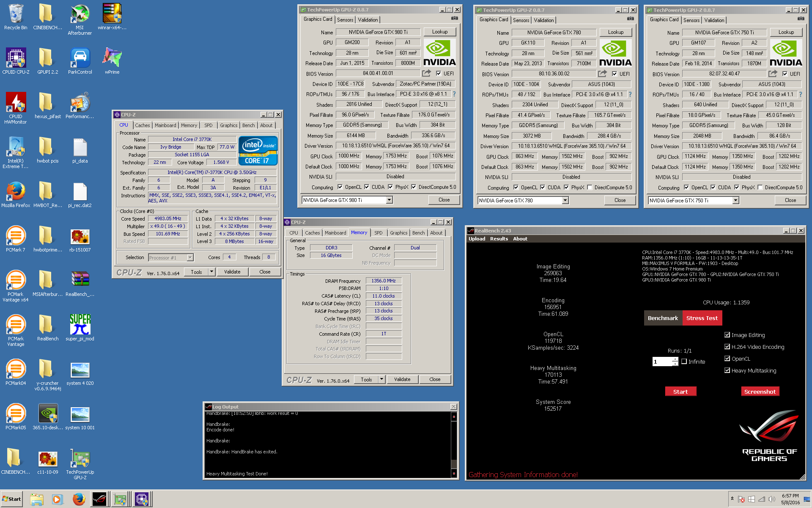Viewport: 812px width, 508px height.
Task: Switch to Firefox from the taskbar
Action: (x=79, y=500)
